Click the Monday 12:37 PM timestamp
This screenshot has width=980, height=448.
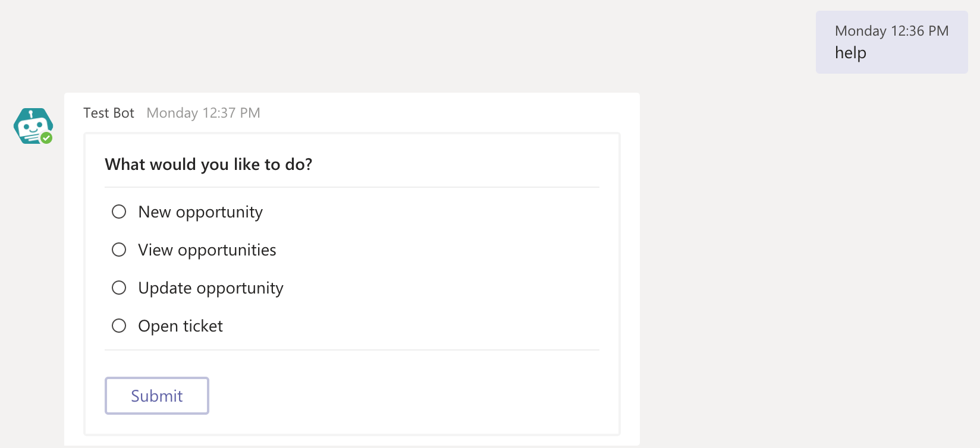[203, 113]
